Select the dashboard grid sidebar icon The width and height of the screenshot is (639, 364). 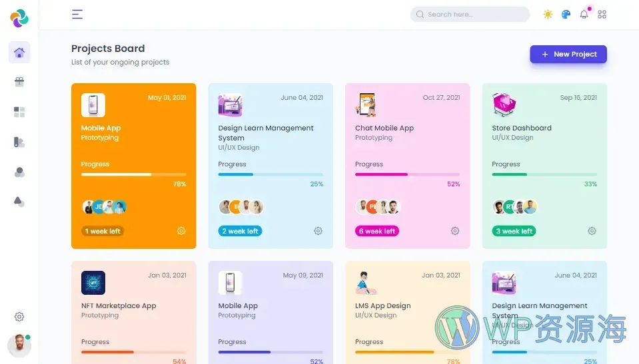coord(19,112)
